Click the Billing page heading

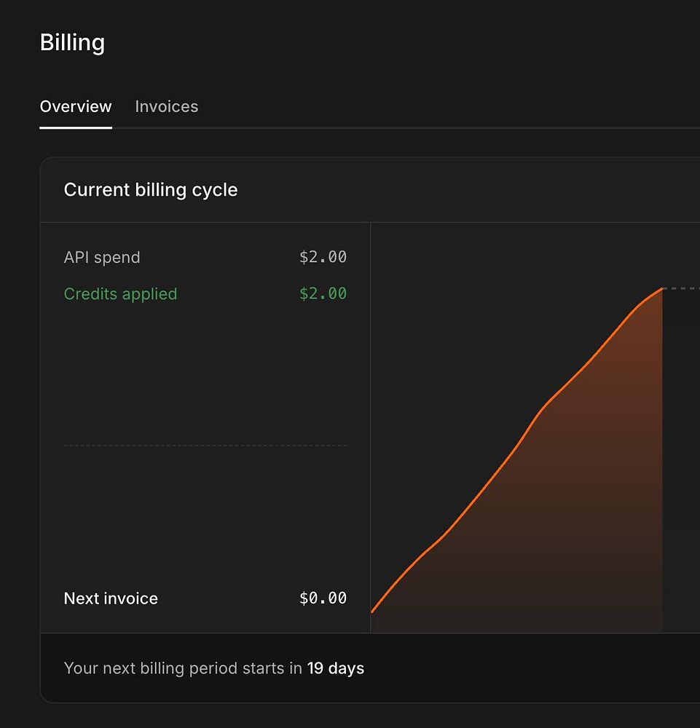(x=72, y=43)
